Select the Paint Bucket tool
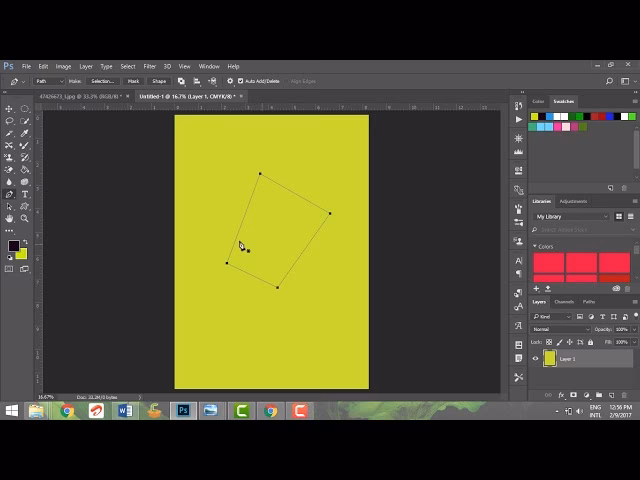The width and height of the screenshot is (640, 480). [x=25, y=170]
